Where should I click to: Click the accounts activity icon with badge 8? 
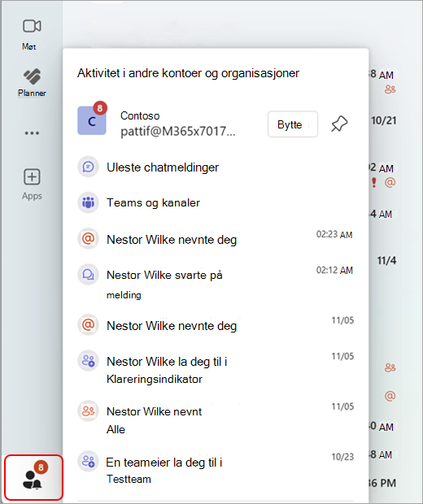(x=33, y=478)
